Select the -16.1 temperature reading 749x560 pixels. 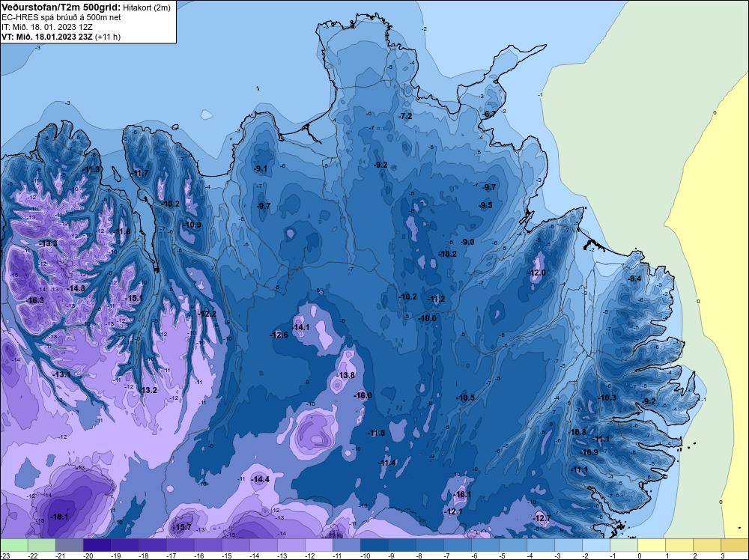pyautogui.click(x=461, y=495)
